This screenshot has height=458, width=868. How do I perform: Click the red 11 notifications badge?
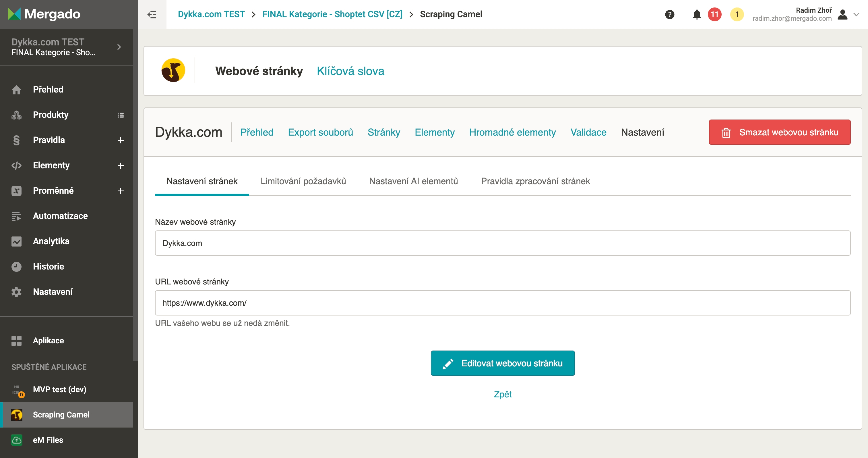click(714, 14)
